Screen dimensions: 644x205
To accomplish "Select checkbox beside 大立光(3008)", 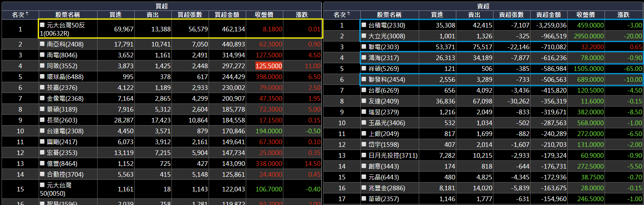I will point(364,36).
